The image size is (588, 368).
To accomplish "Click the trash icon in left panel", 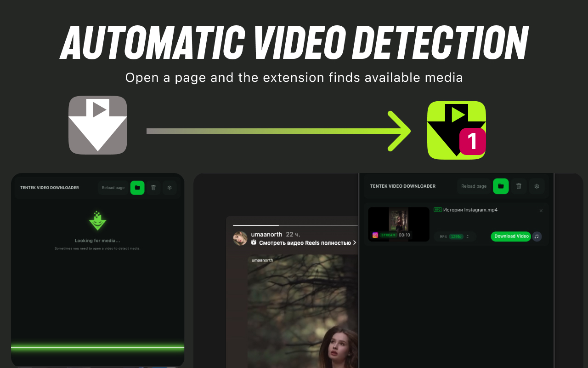I will pos(153,188).
